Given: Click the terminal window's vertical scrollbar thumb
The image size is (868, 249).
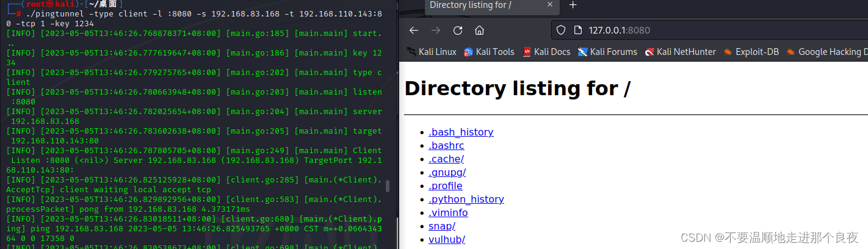Looking at the screenshot, I should pos(387,186).
